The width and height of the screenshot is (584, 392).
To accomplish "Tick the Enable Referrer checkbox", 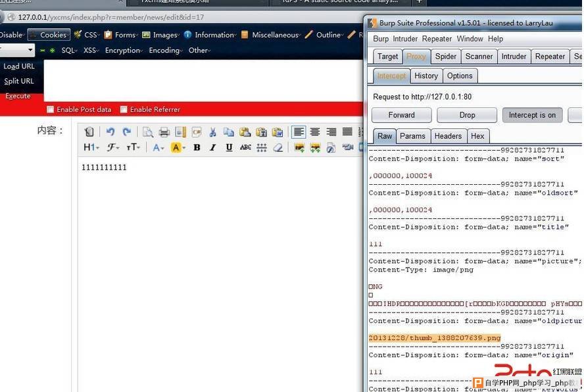I will (x=124, y=110).
